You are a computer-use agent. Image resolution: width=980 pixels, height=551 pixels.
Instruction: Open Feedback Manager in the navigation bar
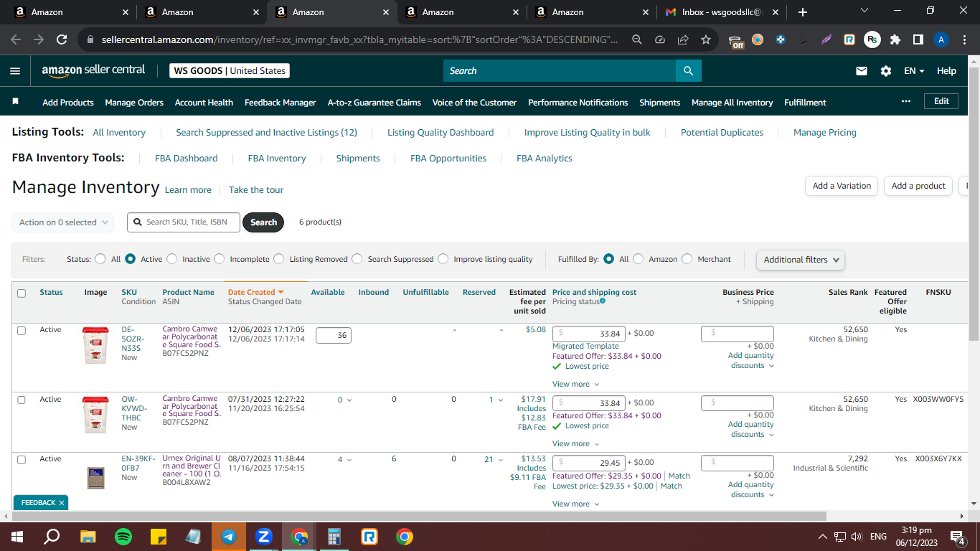281,103
